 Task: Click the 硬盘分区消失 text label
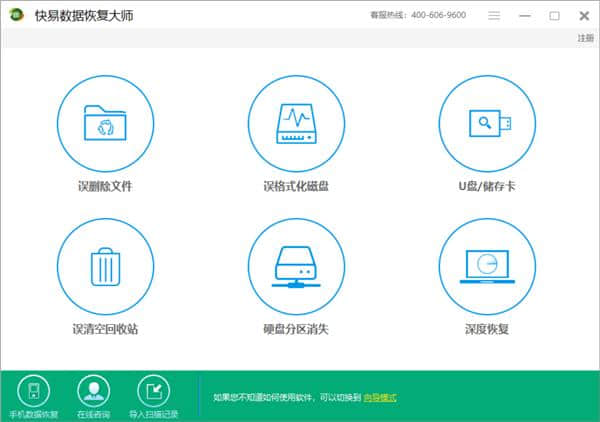tap(295, 329)
